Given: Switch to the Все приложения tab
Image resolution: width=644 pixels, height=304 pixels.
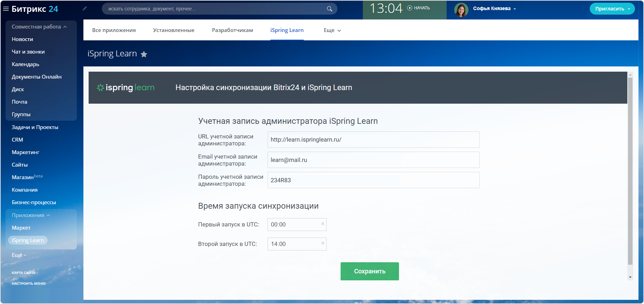Looking at the screenshot, I should click(x=114, y=30).
